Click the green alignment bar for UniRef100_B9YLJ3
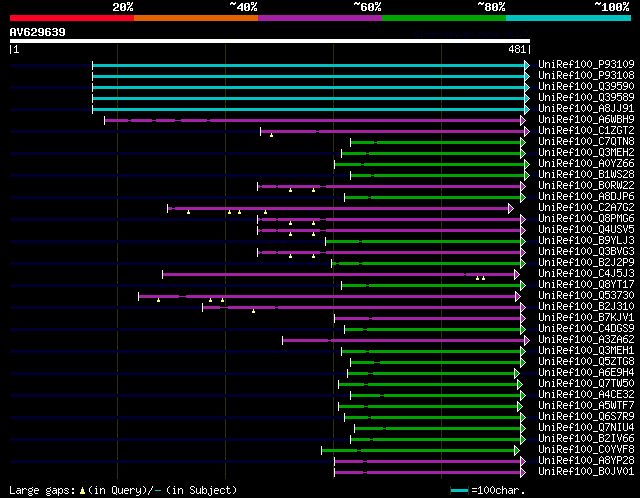Image resolution: width=640 pixels, height=498 pixels. pos(423,242)
